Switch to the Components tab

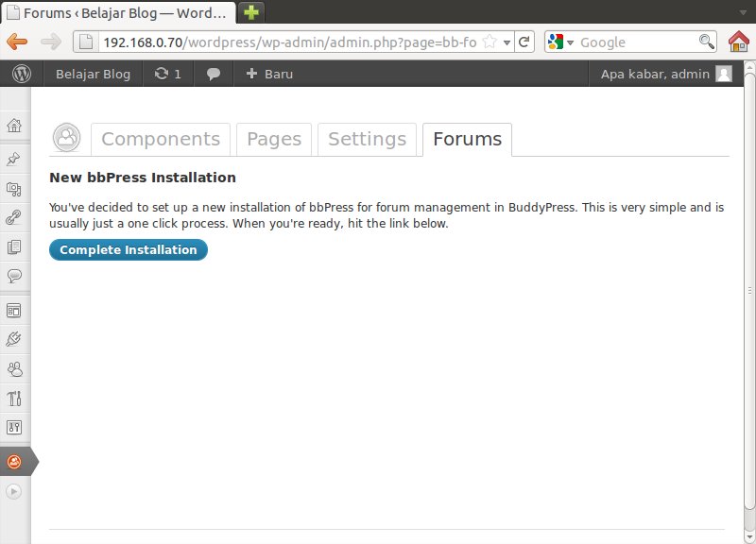[x=161, y=139]
